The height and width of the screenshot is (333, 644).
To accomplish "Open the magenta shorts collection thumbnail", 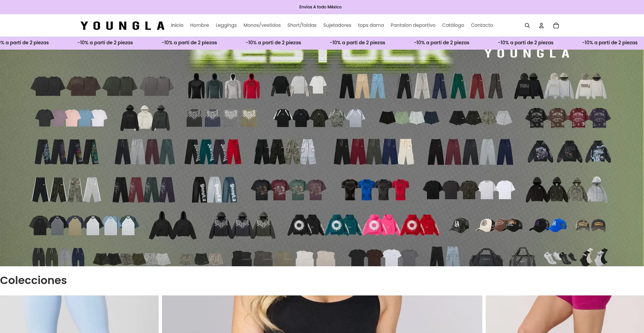I will pos(565,314).
